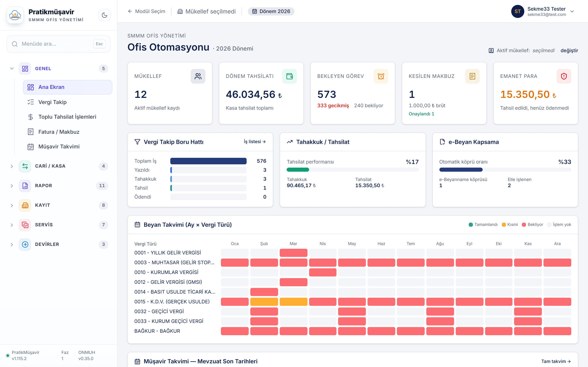Click the İş listesi link

[x=255, y=141]
